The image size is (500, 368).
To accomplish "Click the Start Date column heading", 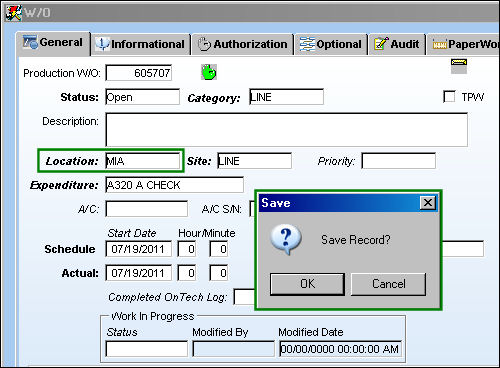I will tap(132, 233).
